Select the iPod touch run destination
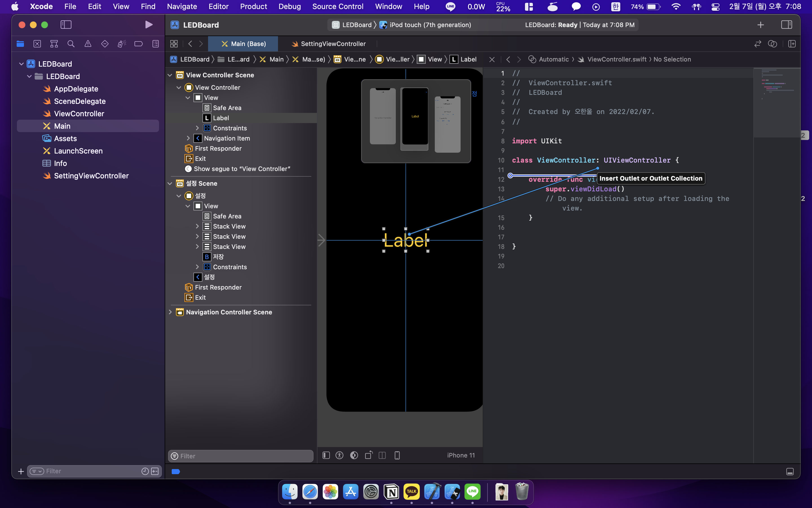Image resolution: width=812 pixels, height=508 pixels. pyautogui.click(x=425, y=25)
